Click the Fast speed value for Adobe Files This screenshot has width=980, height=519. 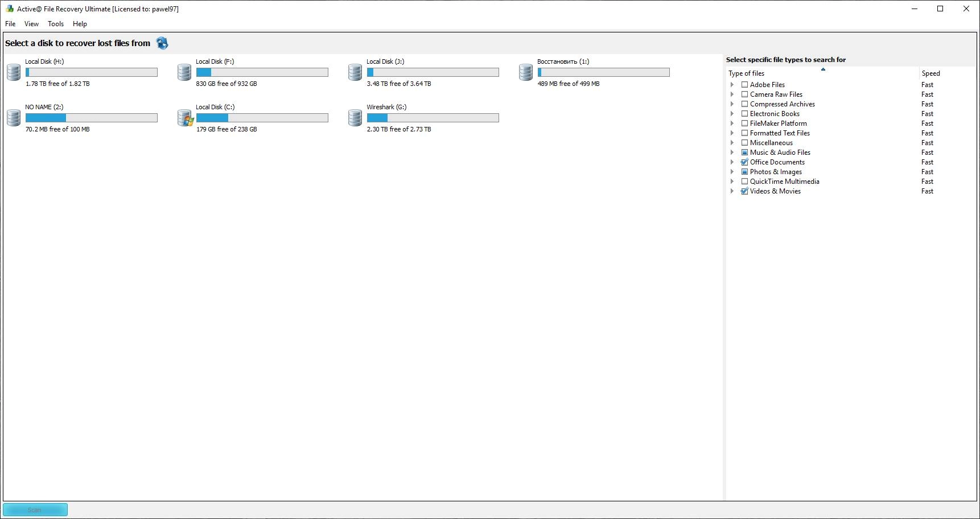click(927, 85)
